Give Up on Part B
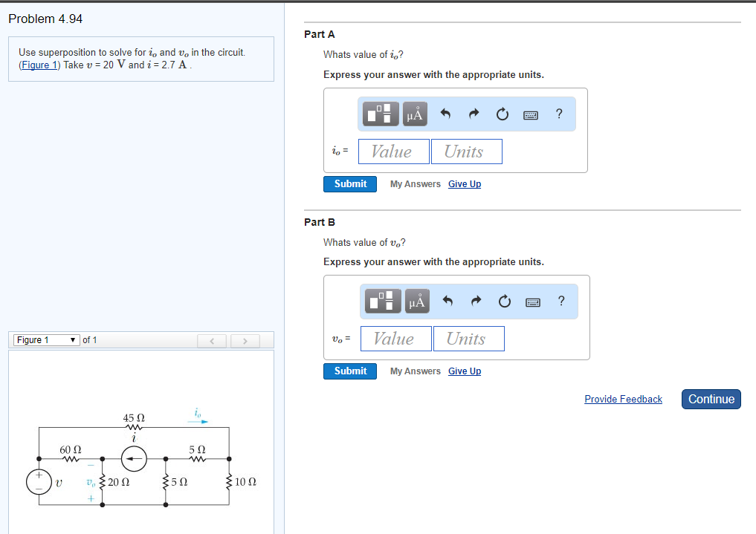This screenshot has height=534, width=756. (464, 371)
